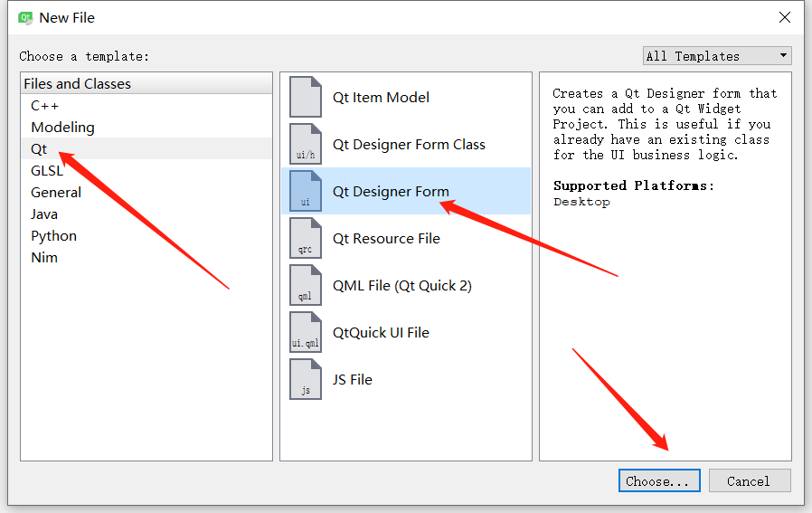
Task: Click the qml file icon
Action: [306, 285]
